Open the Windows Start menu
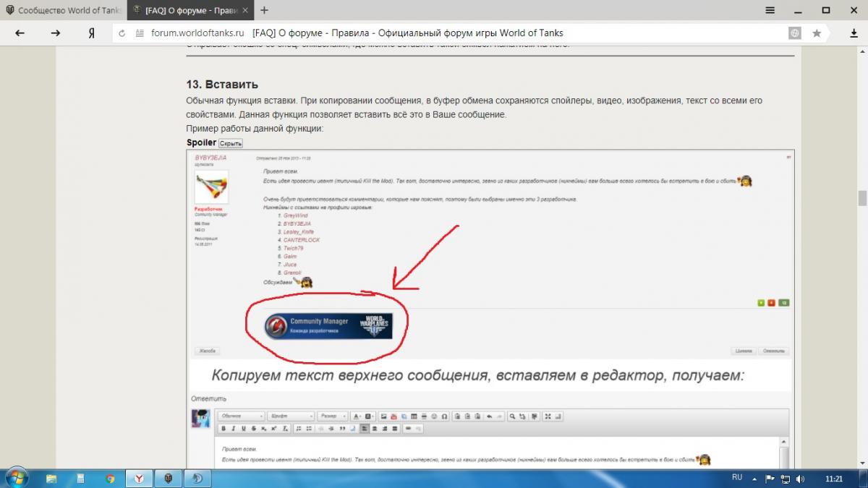 coord(16,478)
